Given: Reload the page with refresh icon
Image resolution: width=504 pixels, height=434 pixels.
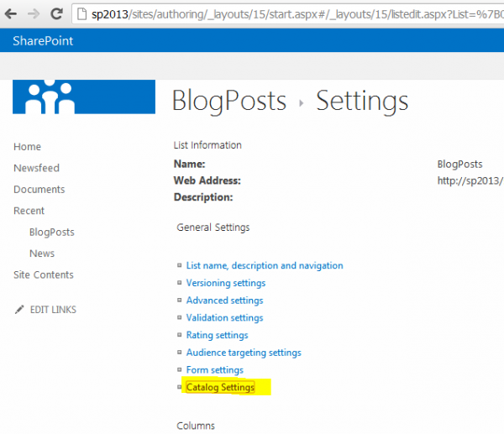Looking at the screenshot, I should tap(56, 14).
